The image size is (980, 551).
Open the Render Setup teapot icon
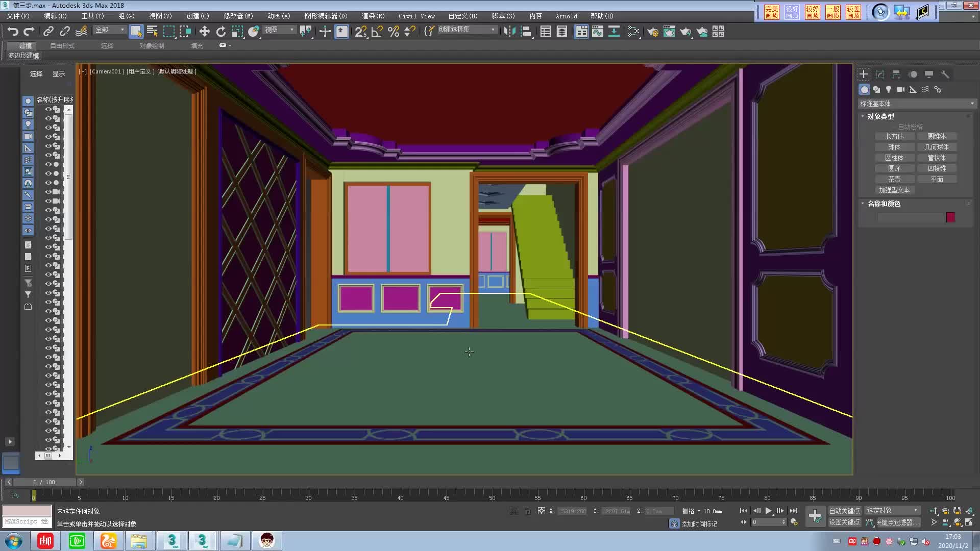pos(652,32)
